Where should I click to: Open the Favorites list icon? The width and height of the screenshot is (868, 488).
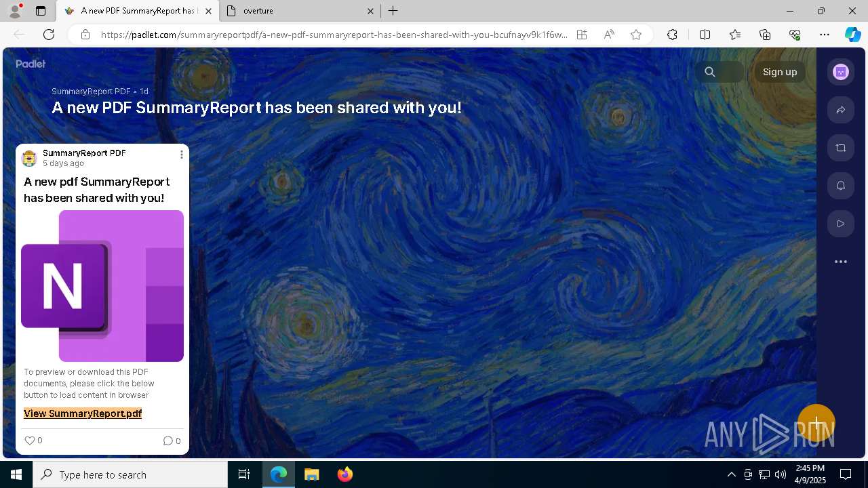pyautogui.click(x=735, y=35)
